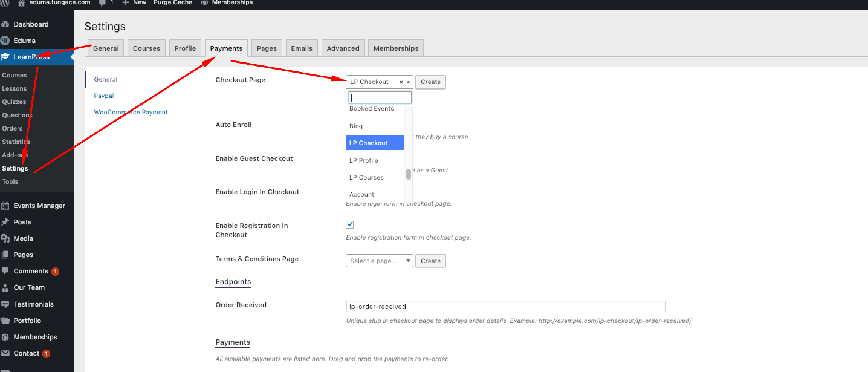Switch to the Emails settings tab
This screenshot has height=372, width=868.
302,48
